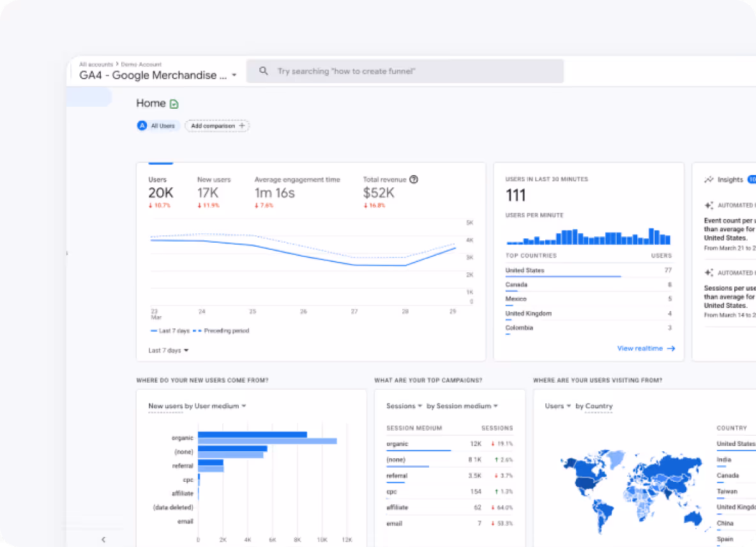Select the Users metric tab
This screenshot has width=756, height=547.
click(x=160, y=192)
